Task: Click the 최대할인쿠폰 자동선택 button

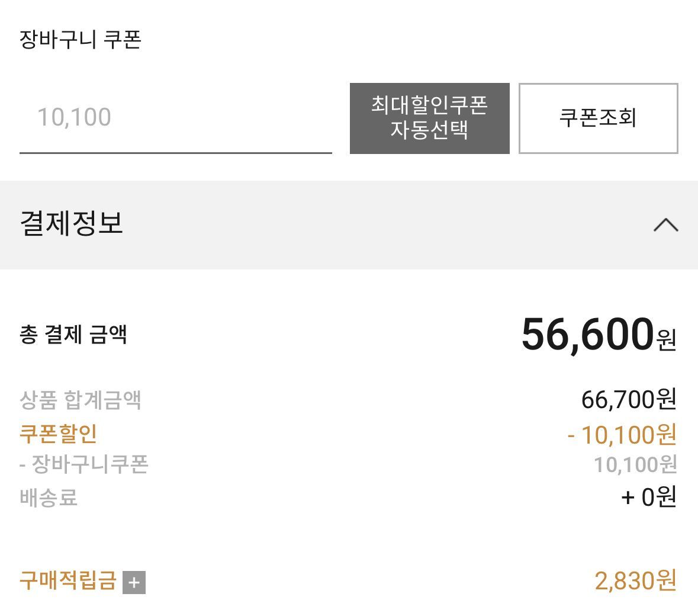Action: click(429, 118)
